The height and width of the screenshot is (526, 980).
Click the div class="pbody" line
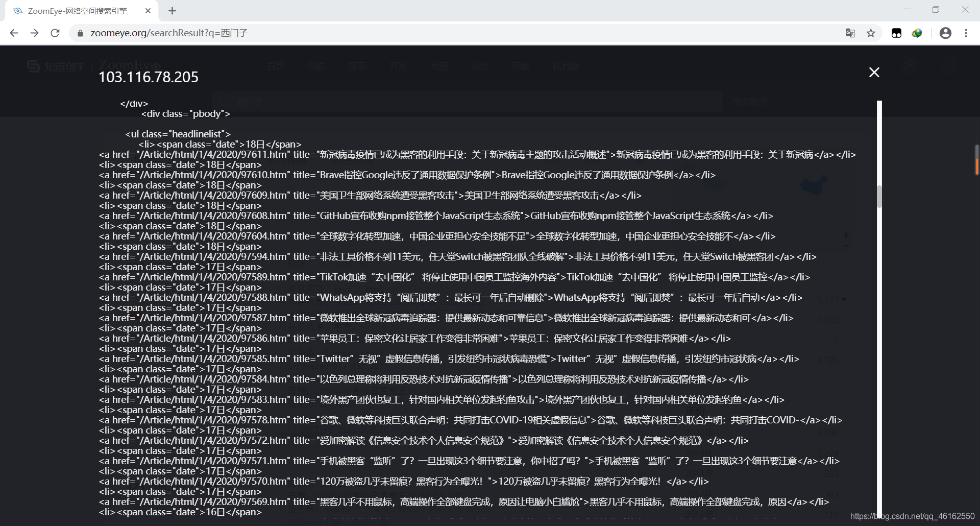pos(186,114)
